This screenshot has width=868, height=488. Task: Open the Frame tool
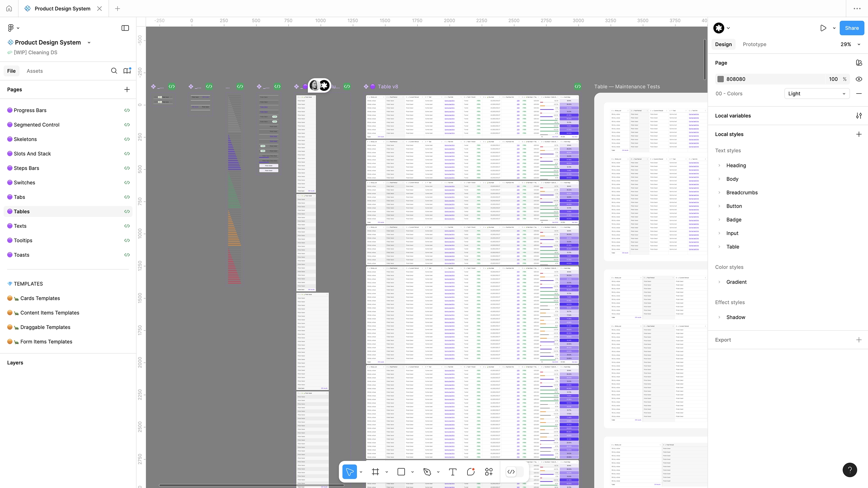click(375, 472)
